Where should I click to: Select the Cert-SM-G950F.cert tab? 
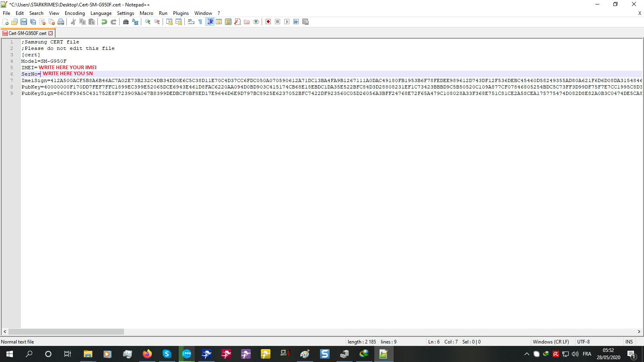pyautogui.click(x=27, y=33)
